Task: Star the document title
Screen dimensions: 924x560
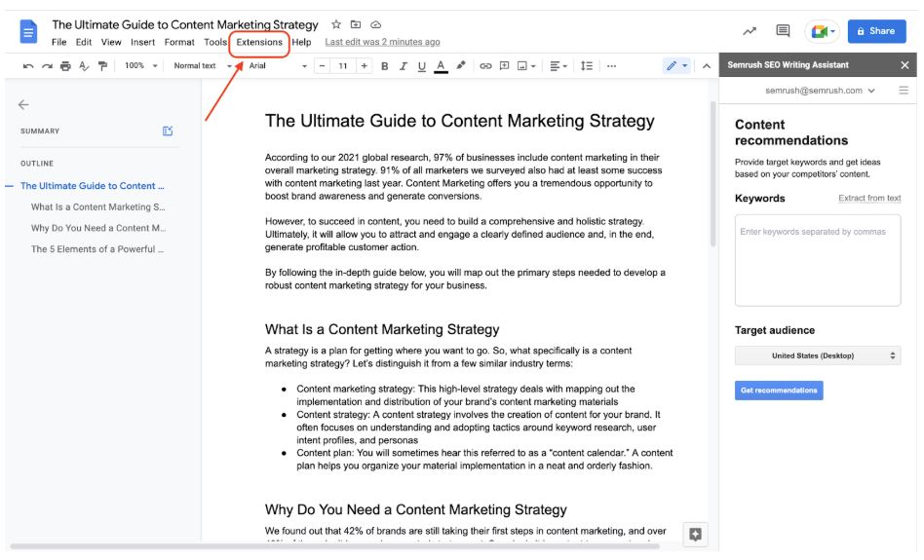Action: tap(336, 24)
